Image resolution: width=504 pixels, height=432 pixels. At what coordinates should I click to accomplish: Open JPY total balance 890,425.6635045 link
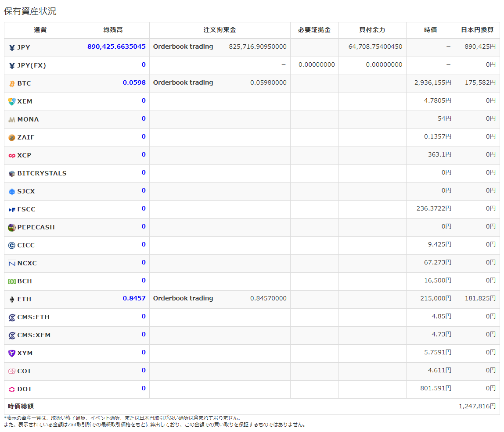click(116, 46)
